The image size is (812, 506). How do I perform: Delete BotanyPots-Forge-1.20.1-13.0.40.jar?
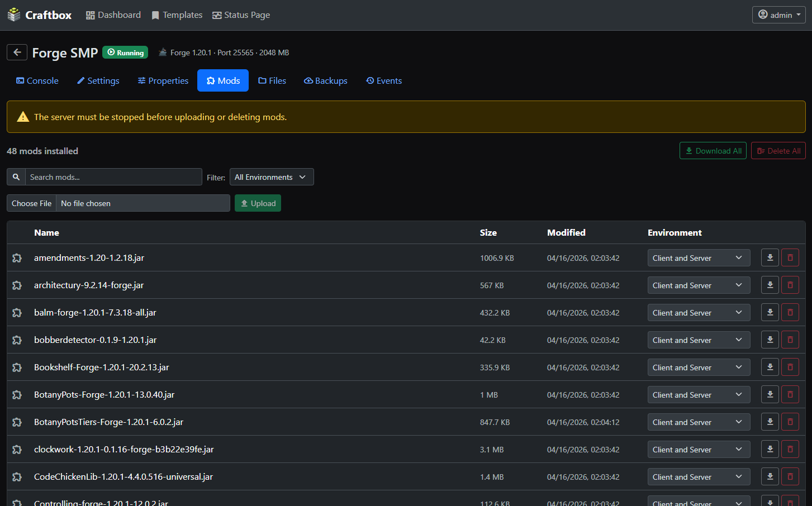point(790,394)
